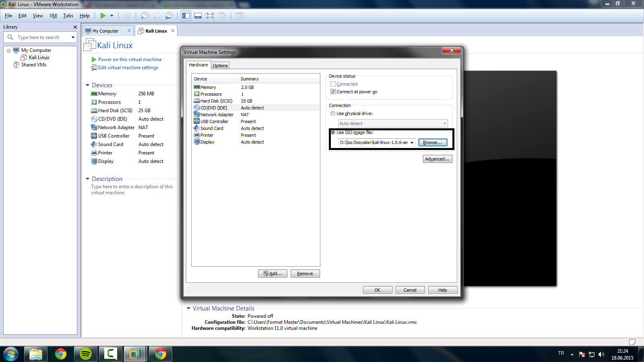Open the View menu
This screenshot has height=362, width=644.
[38, 16]
